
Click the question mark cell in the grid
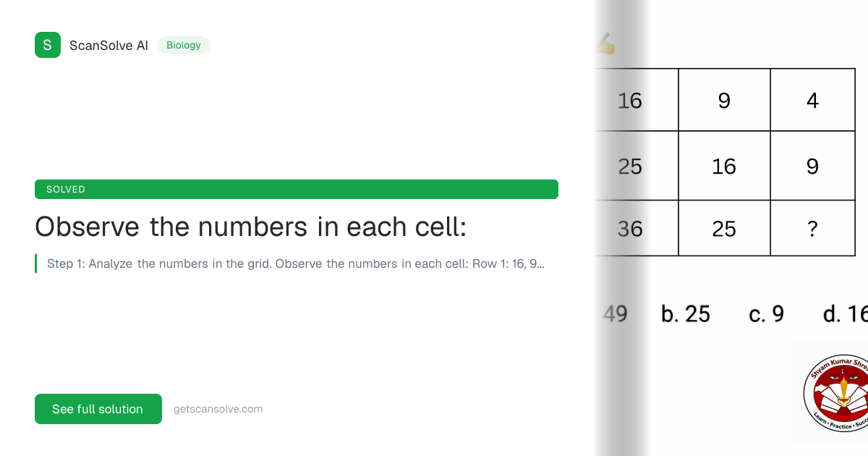click(813, 228)
